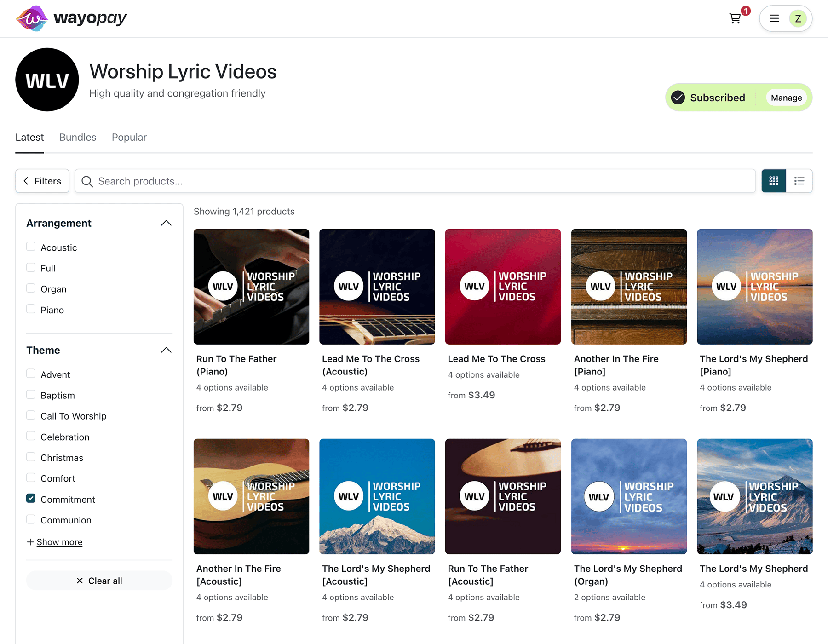Open The Lord's My Shepherd (Organ) thumbnail
Image resolution: width=828 pixels, height=644 pixels.
(x=629, y=496)
